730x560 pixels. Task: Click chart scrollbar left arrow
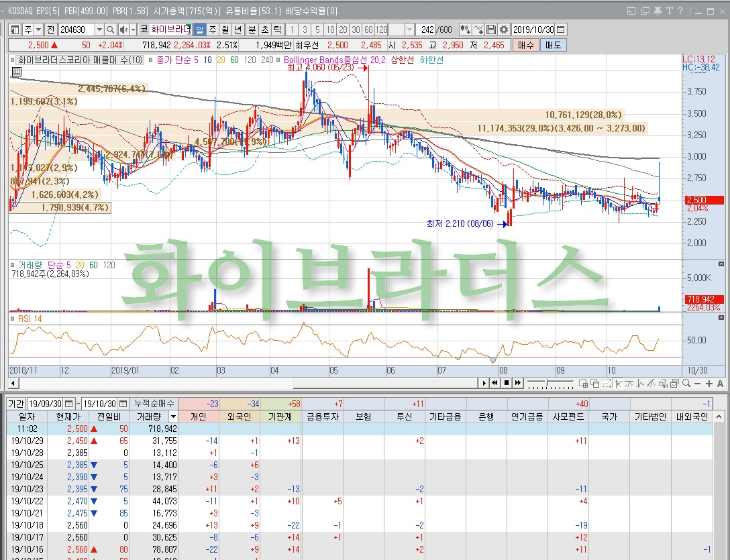pos(13,383)
